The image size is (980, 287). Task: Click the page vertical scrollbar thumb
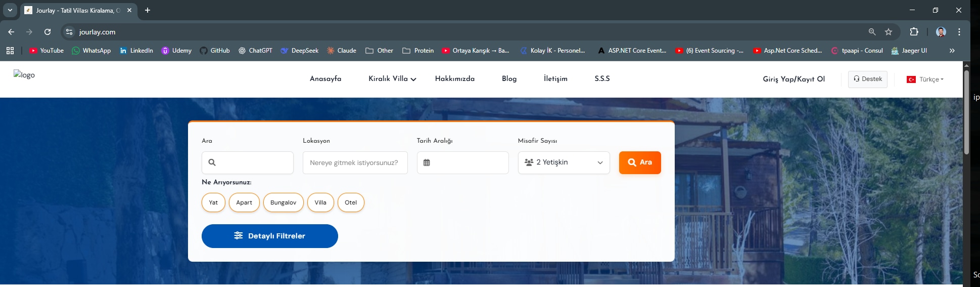pos(966,111)
